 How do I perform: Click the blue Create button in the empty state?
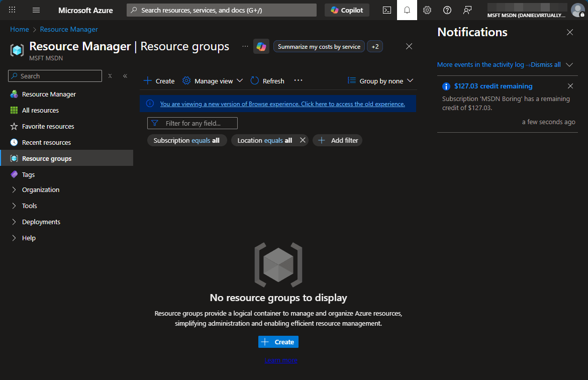point(278,342)
